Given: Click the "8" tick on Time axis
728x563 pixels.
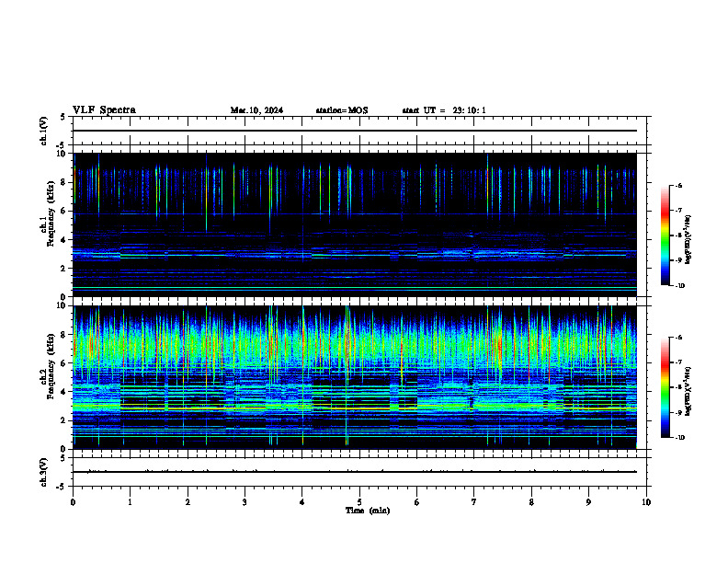Looking at the screenshot, I should (531, 502).
